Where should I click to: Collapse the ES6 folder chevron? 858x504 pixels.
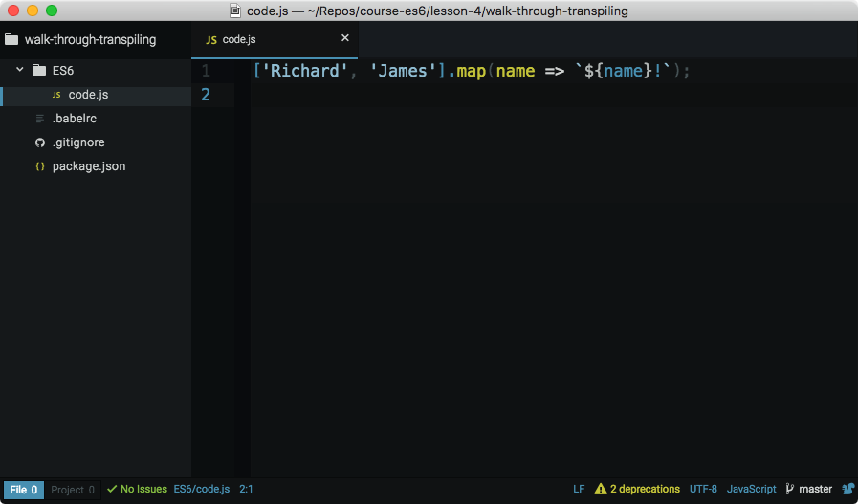pos(20,71)
